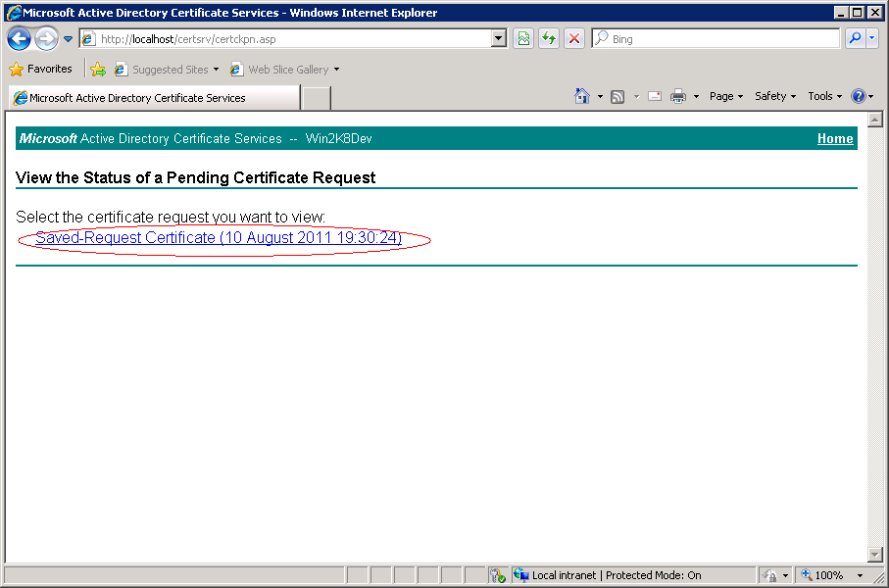
Task: Click the scrollbar down arrow
Action: click(875, 555)
